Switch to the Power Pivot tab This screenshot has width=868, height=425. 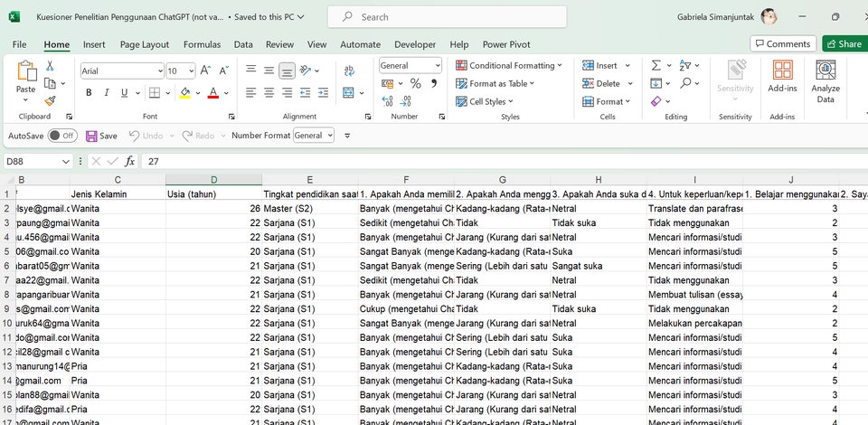point(506,44)
